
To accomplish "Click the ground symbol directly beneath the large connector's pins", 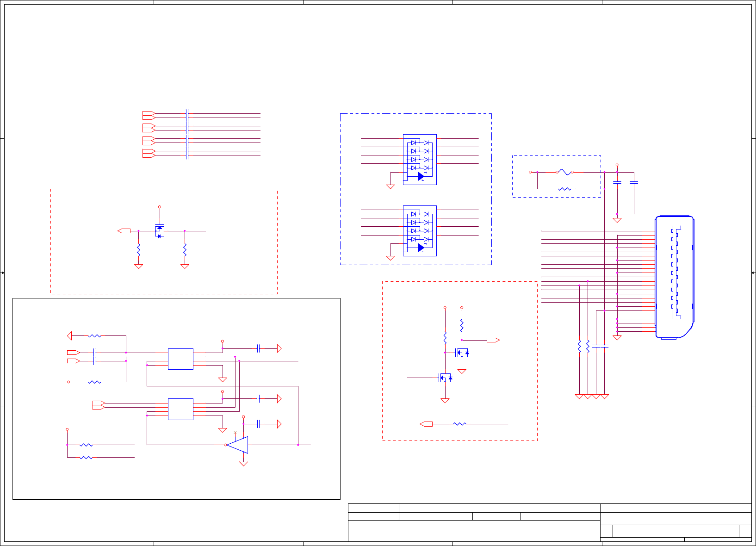I will 617,338.
